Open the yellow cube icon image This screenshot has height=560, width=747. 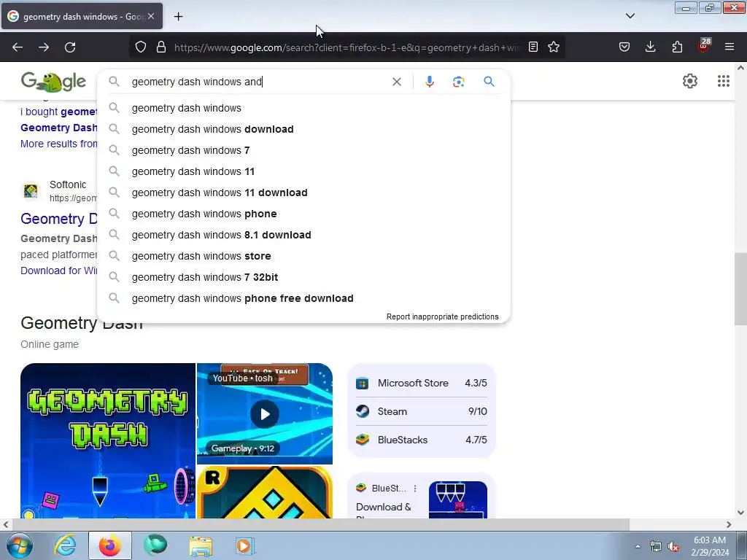[265, 492]
